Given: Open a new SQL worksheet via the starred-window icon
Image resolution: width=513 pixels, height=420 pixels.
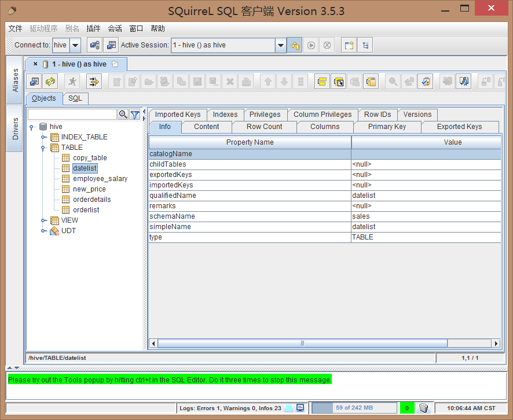Looking at the screenshot, I should (349, 45).
